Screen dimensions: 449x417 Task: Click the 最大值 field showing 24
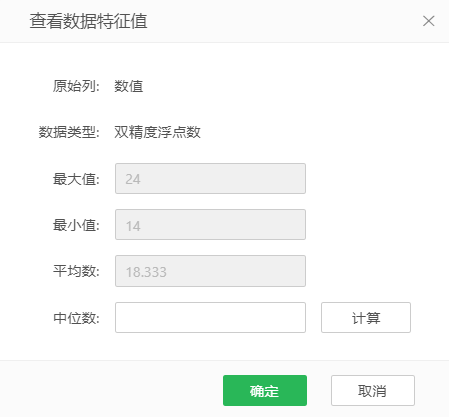(x=210, y=178)
